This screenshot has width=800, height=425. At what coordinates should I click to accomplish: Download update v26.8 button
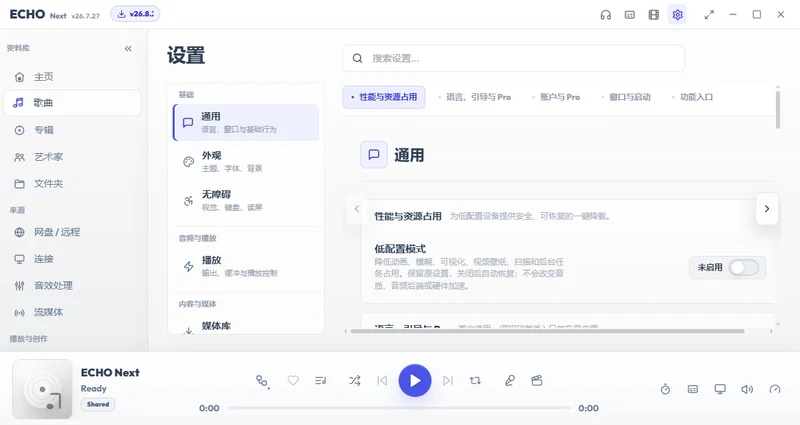click(135, 14)
